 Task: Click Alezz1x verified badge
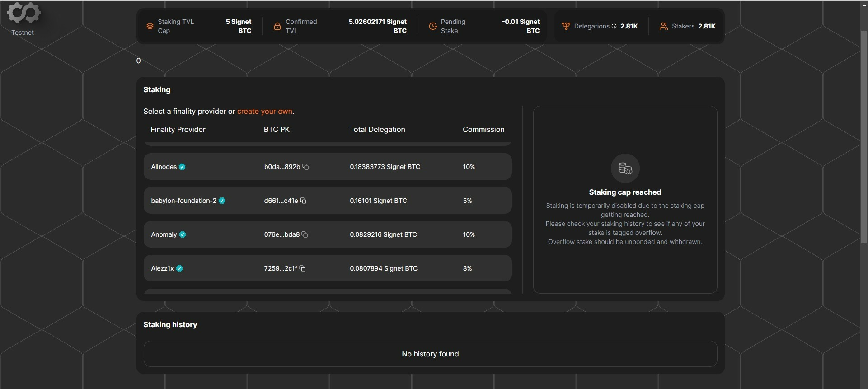179,268
